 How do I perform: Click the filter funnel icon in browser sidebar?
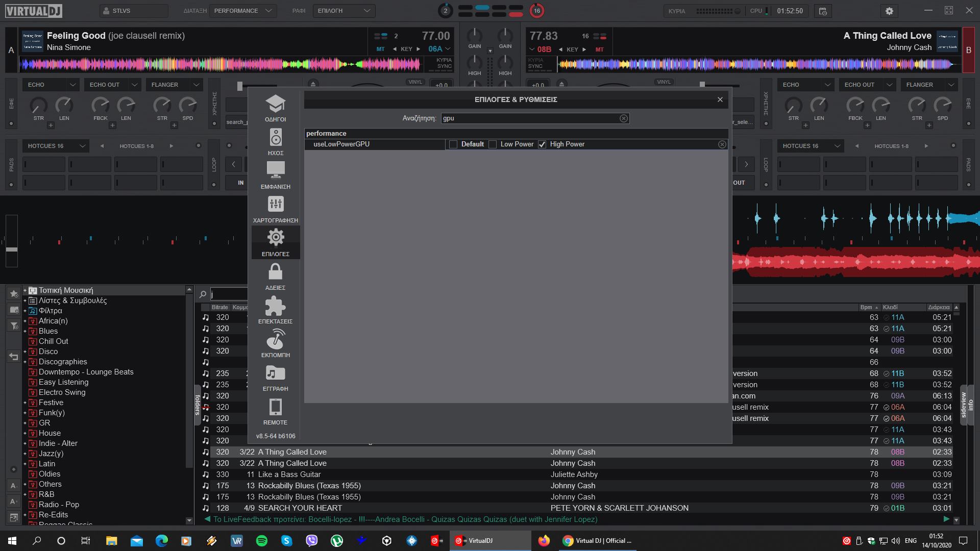pyautogui.click(x=14, y=326)
